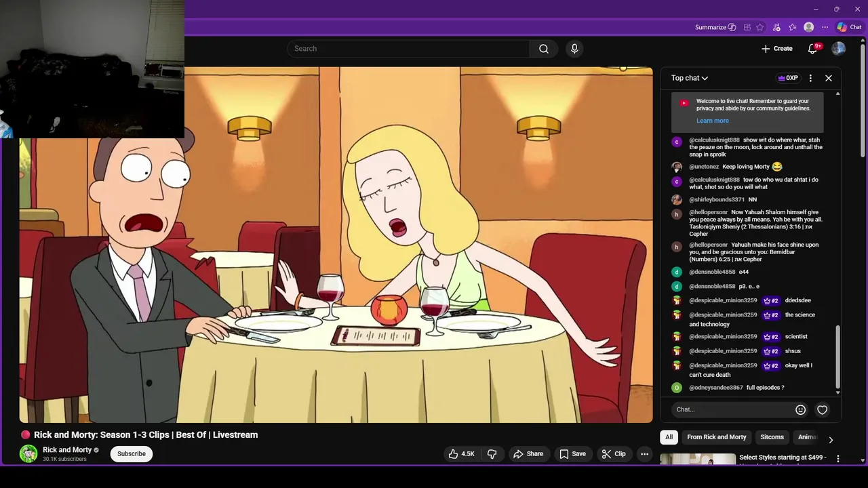Click the live chat scrollbar thumb

pos(837,357)
